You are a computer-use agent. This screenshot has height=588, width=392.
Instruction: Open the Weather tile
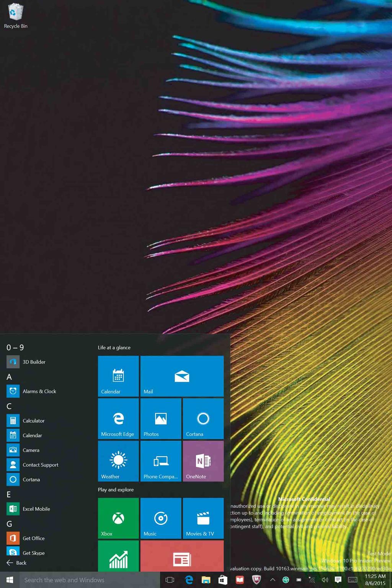(x=118, y=461)
